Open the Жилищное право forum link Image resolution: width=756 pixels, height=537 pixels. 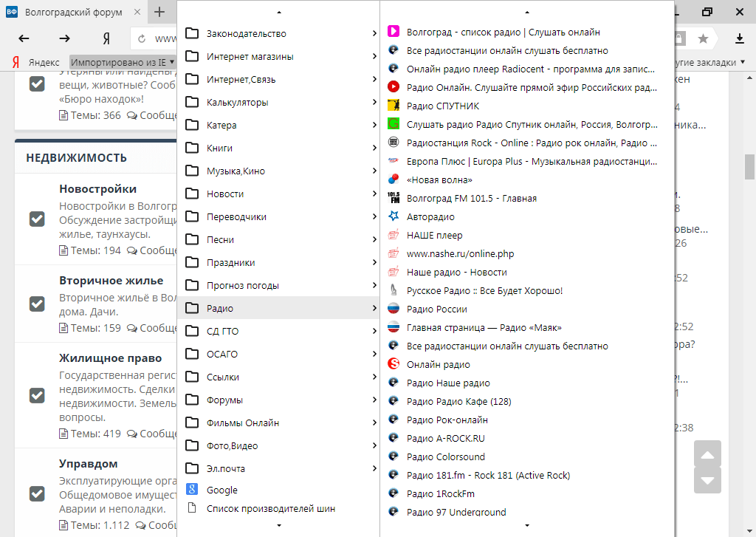tap(111, 358)
